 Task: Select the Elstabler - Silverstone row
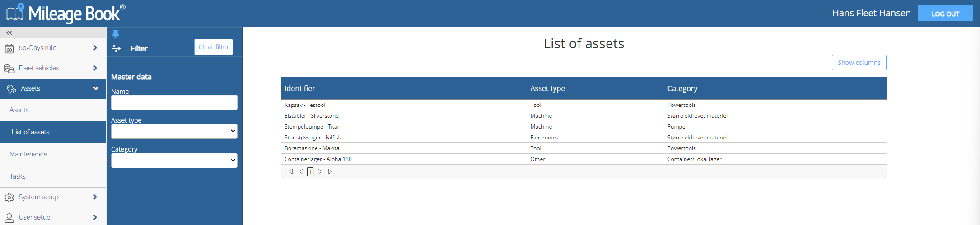[583, 116]
